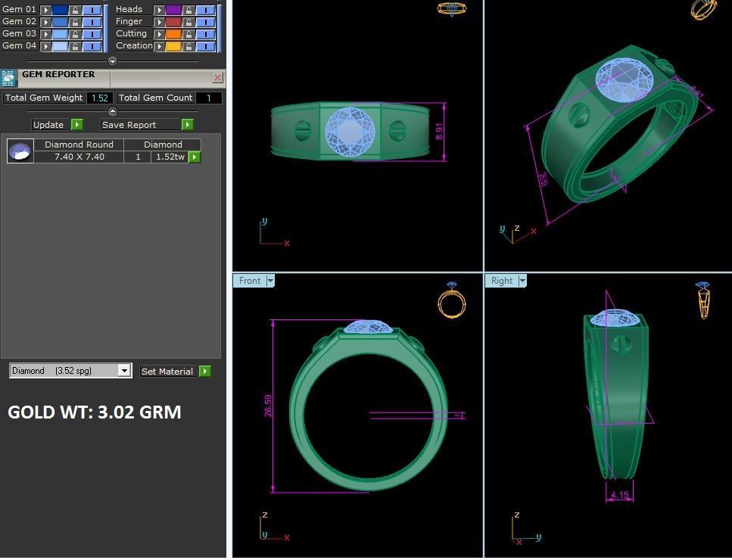Toggle visibility of Creation layer
This screenshot has width=732, height=560.
(205, 46)
